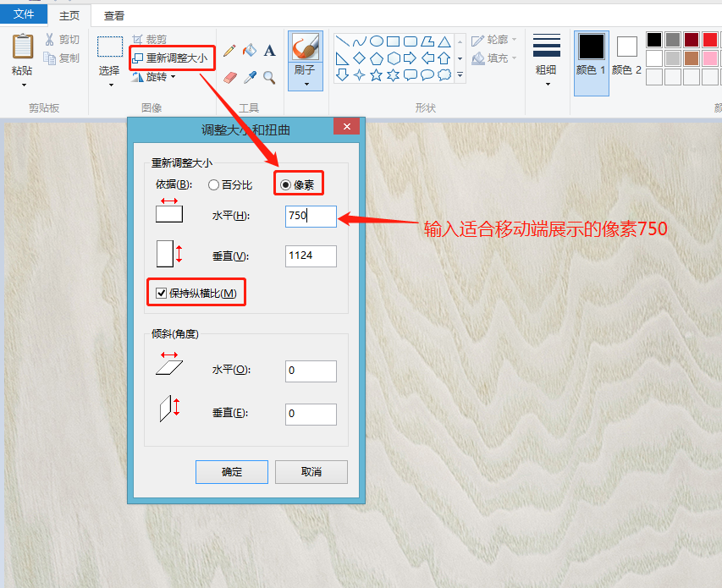Image resolution: width=722 pixels, height=588 pixels.
Task: Select the Color picker eyedropper tool
Action: [x=250, y=77]
